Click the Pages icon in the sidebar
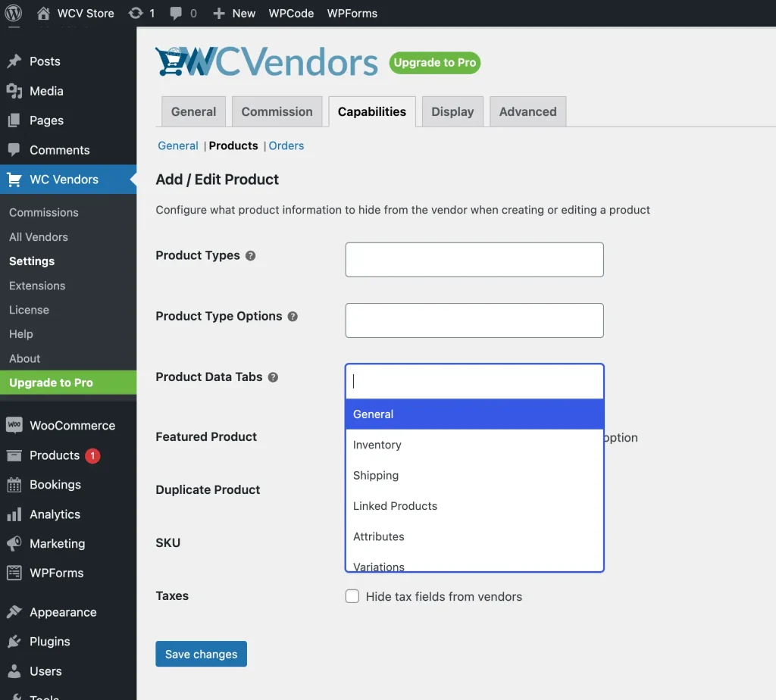The image size is (776, 700). coord(14,120)
